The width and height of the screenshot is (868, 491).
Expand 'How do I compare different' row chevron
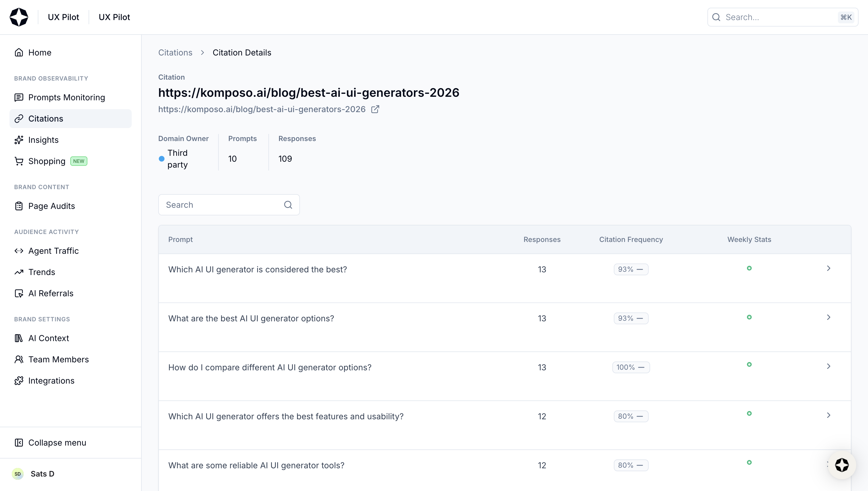pos(828,366)
